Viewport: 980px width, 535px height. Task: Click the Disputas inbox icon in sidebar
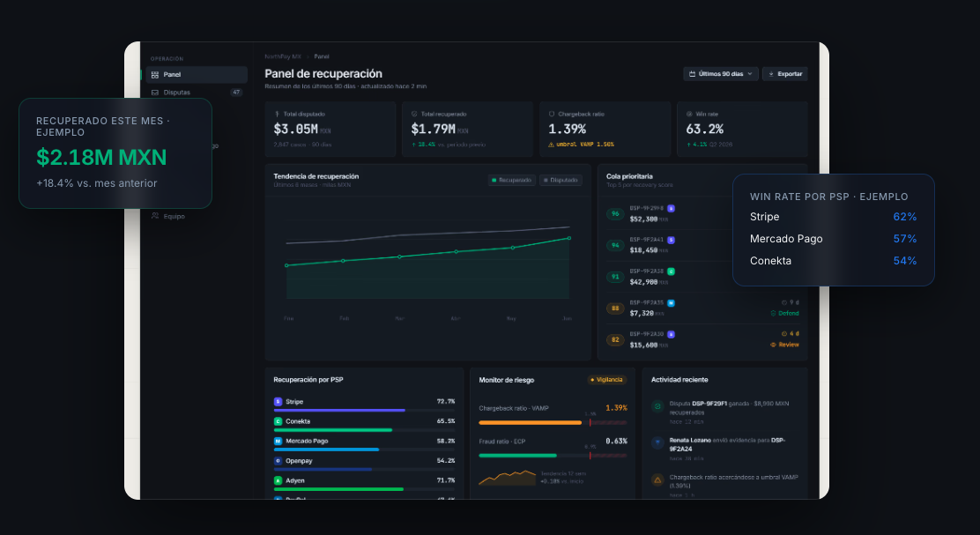[x=155, y=93]
